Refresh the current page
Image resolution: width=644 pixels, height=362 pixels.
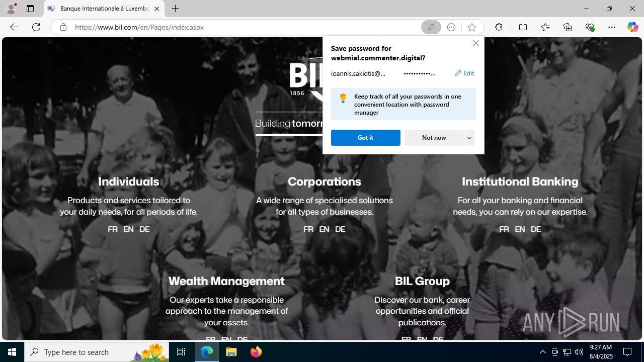click(x=36, y=27)
